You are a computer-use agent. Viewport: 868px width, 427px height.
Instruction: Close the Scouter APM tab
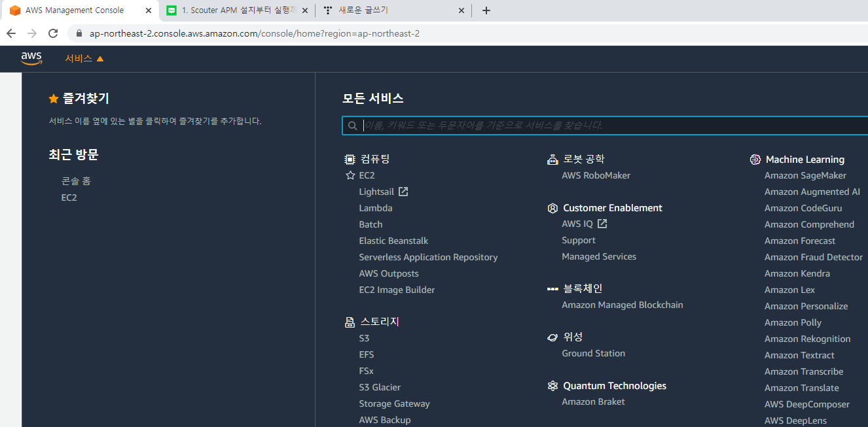tap(305, 10)
